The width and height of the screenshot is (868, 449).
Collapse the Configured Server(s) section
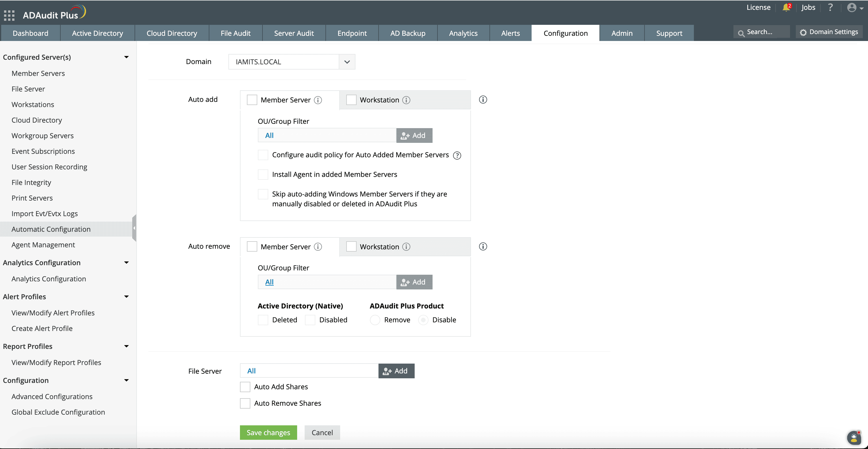click(x=126, y=57)
